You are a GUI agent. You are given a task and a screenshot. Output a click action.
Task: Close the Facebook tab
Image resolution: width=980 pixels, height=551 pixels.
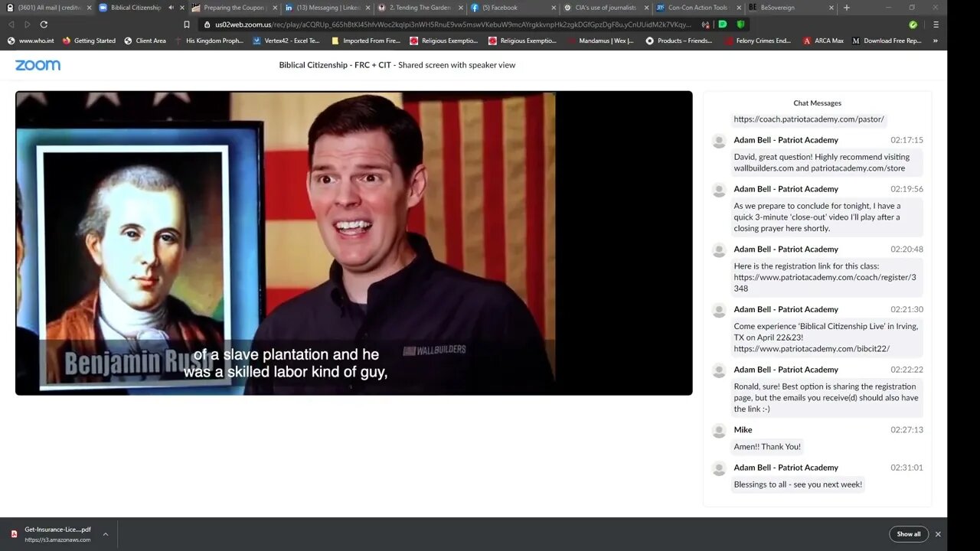coord(554,8)
